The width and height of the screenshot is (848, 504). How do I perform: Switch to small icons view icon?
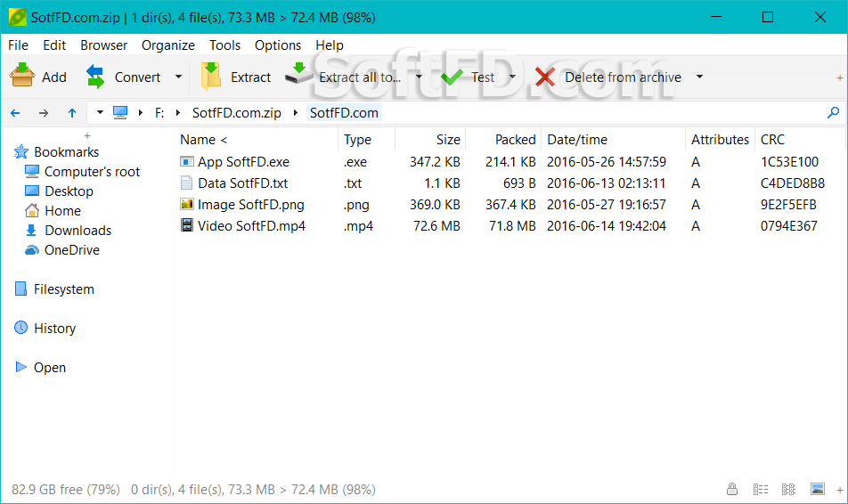(788, 490)
